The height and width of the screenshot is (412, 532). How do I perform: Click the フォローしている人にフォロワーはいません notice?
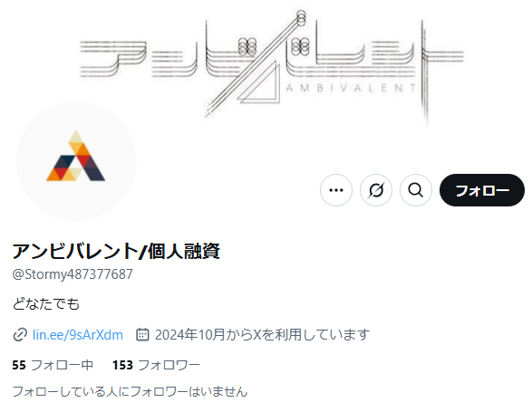(x=130, y=392)
